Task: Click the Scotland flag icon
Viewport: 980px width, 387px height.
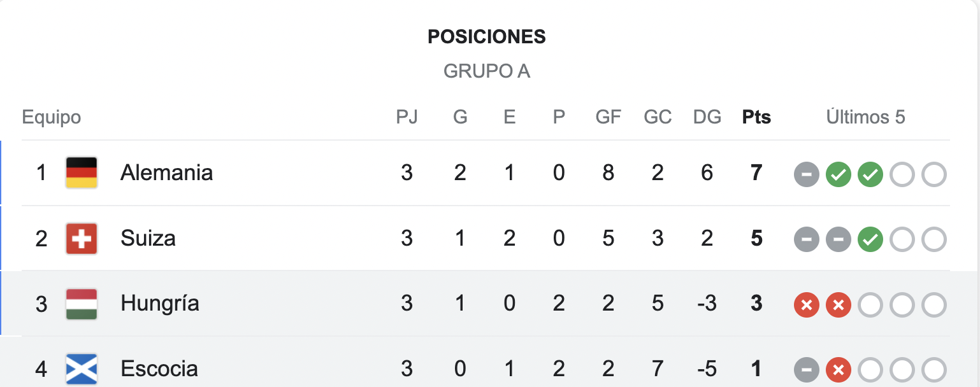Action: pos(82,369)
